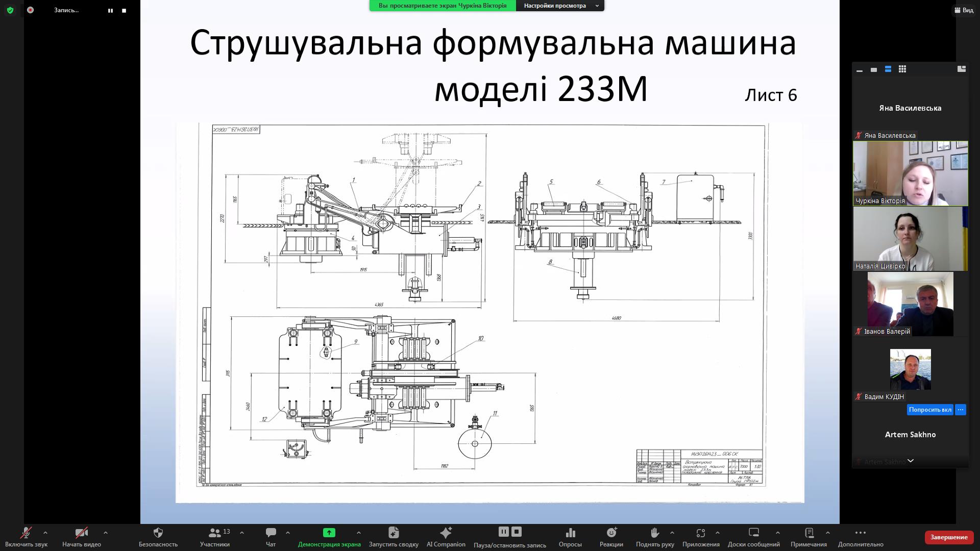Switch to grid gallery thumbnail view

click(x=902, y=69)
